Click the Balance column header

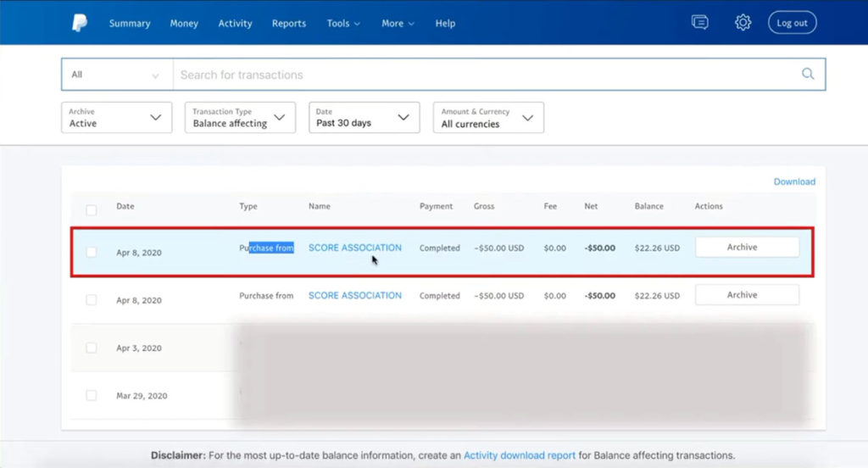(648, 206)
